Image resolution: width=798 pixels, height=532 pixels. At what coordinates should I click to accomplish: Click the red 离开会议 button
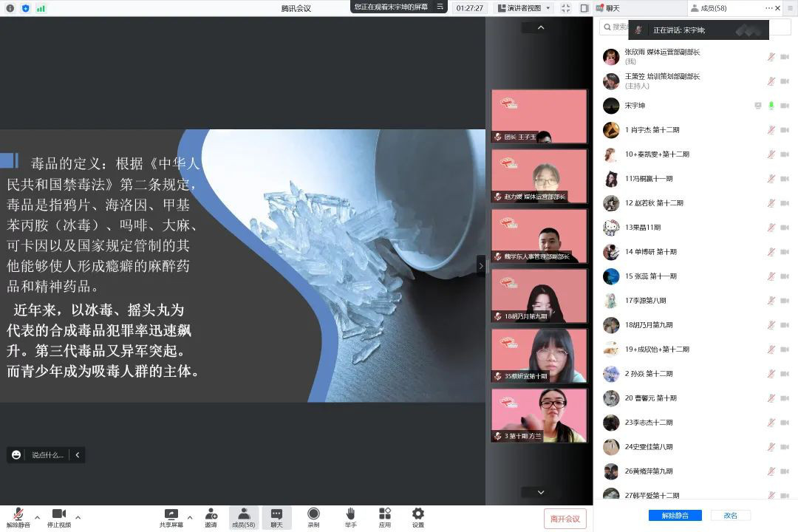565,519
